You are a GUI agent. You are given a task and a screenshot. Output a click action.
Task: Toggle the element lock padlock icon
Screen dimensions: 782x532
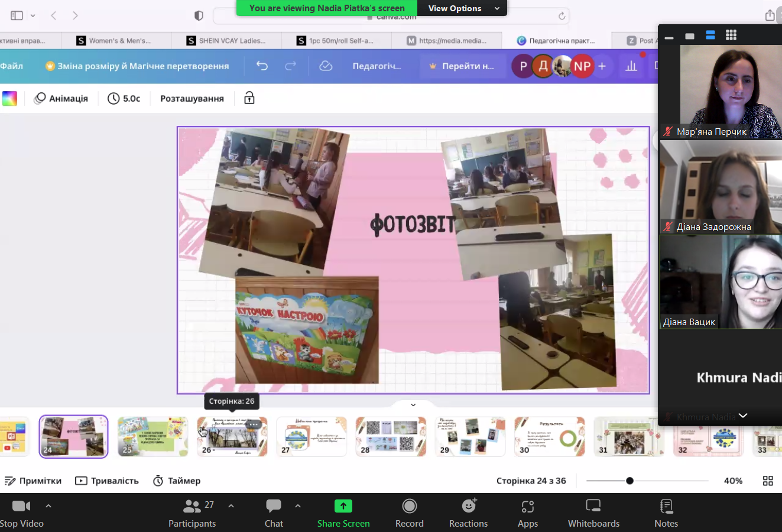pos(249,98)
